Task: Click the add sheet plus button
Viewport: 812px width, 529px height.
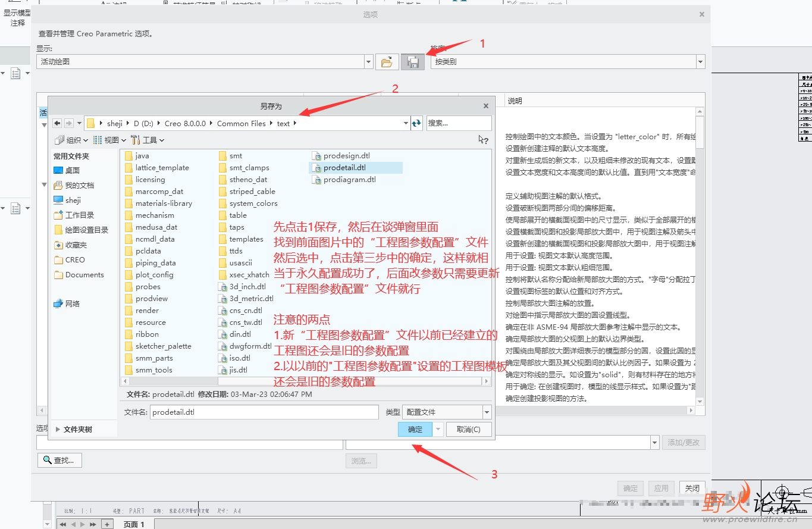Action: [x=106, y=524]
